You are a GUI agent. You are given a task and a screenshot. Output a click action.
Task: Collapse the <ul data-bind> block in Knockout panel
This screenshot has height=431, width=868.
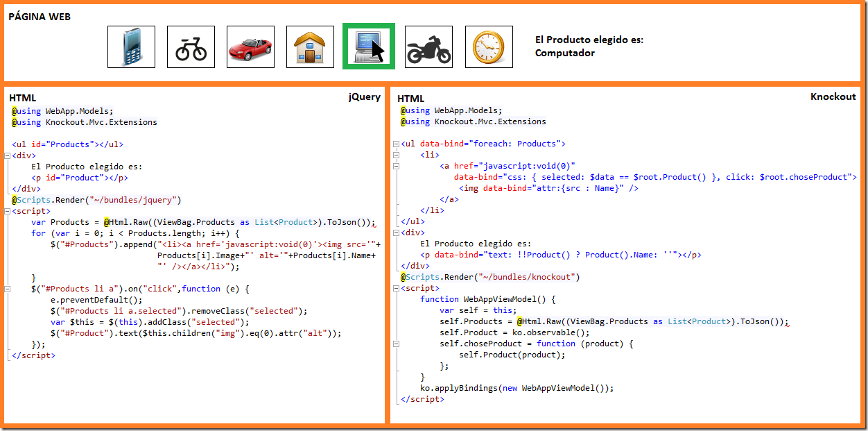click(x=396, y=144)
